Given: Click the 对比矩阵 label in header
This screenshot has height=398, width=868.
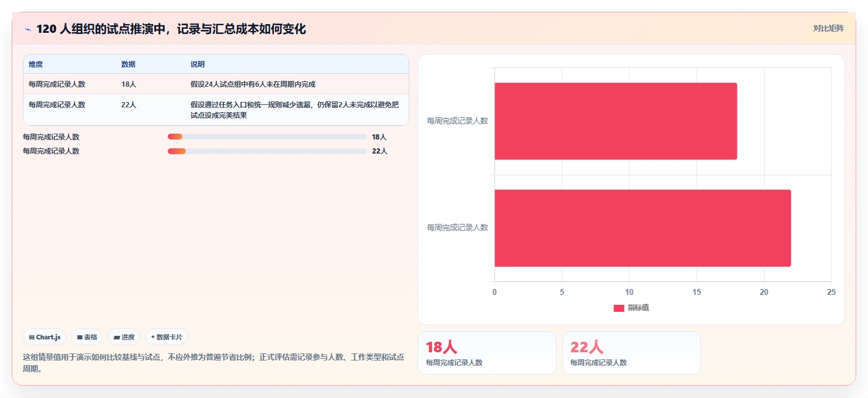Looking at the screenshot, I should pyautogui.click(x=828, y=29).
